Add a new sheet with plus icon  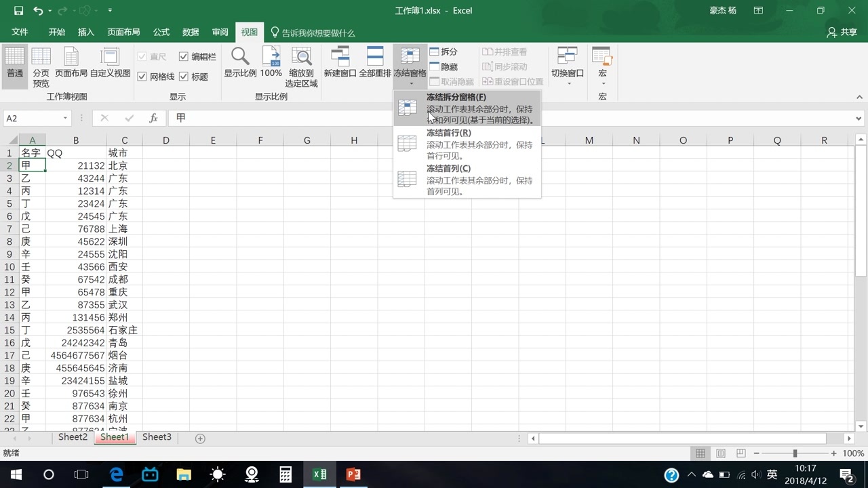point(200,439)
